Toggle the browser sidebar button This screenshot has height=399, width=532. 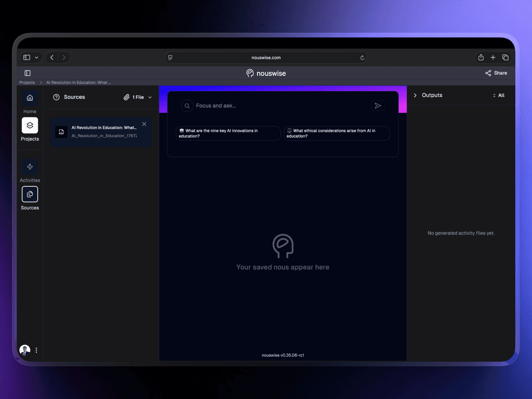pyautogui.click(x=27, y=57)
